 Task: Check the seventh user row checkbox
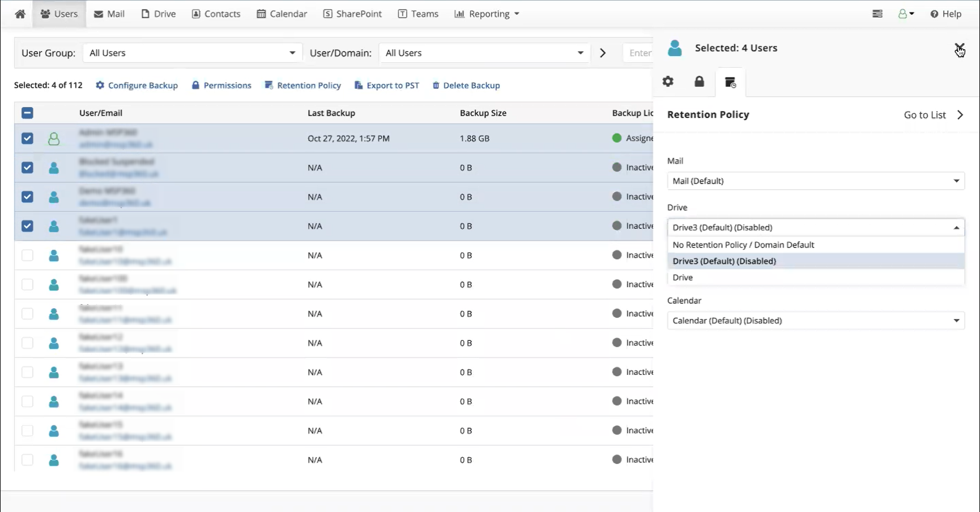pyautogui.click(x=27, y=314)
